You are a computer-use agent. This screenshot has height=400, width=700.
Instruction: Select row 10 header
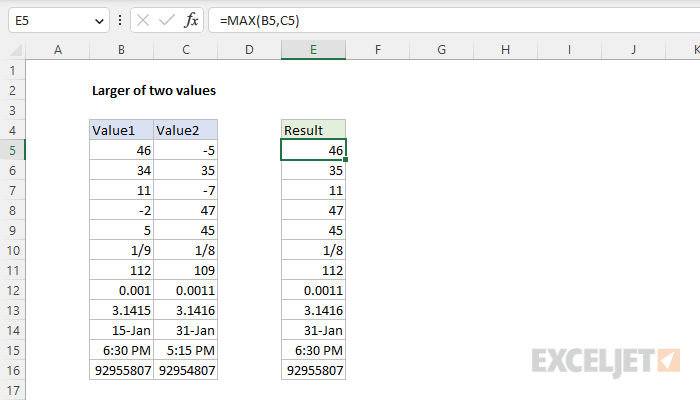[12, 250]
